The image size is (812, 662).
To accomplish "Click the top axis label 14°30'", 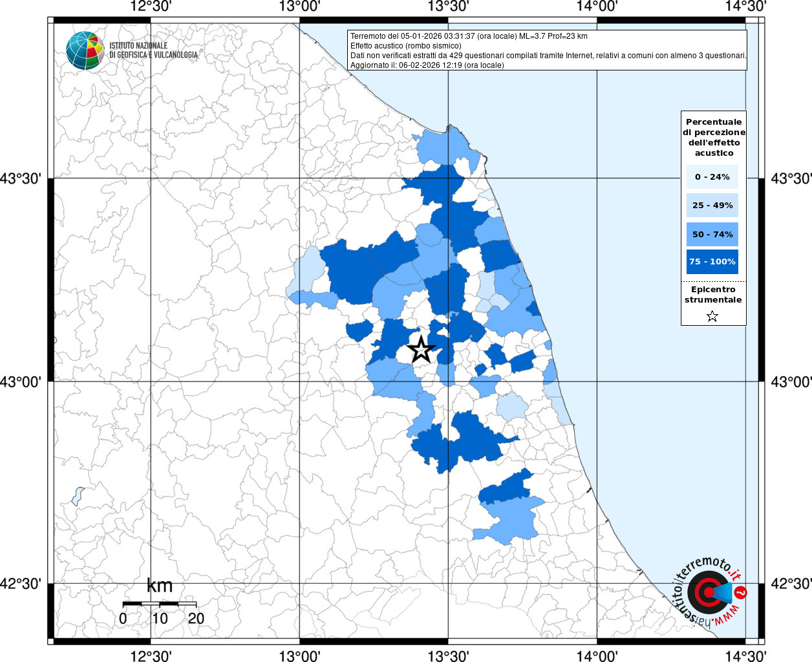I will (x=745, y=6).
